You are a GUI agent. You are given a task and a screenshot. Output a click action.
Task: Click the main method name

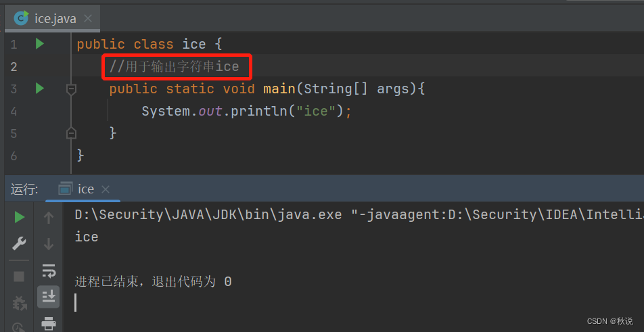pos(279,89)
